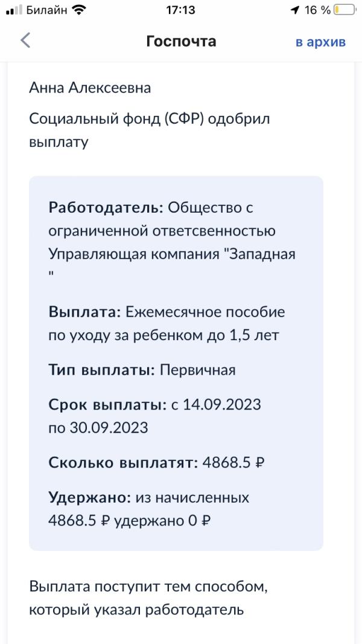Tap the recipient name Анна Алексеевна
Screen dimensions: 362x644
coord(90,88)
